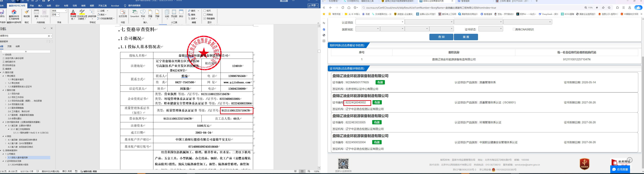Enable the 标尺 ruler checkbox
Screen dimensions: 644x174
pos(205,11)
